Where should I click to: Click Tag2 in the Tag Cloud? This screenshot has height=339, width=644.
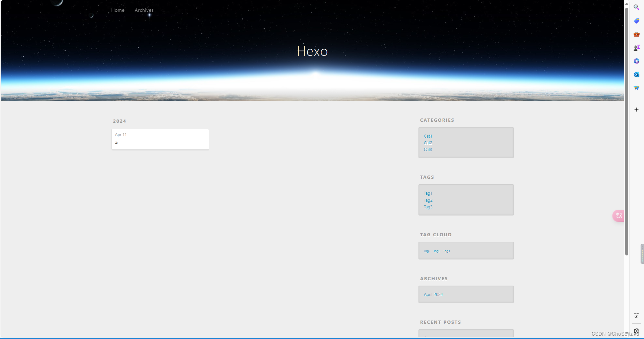[x=437, y=251]
